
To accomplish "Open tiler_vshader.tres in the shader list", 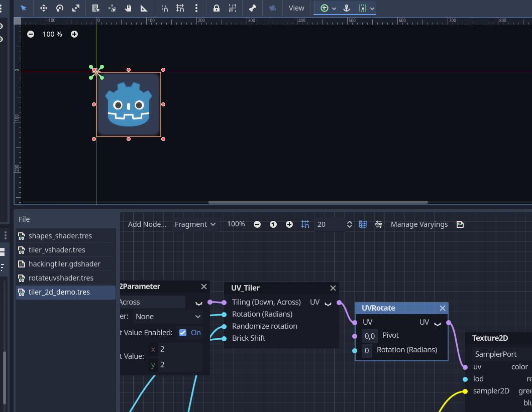I will [66, 250].
